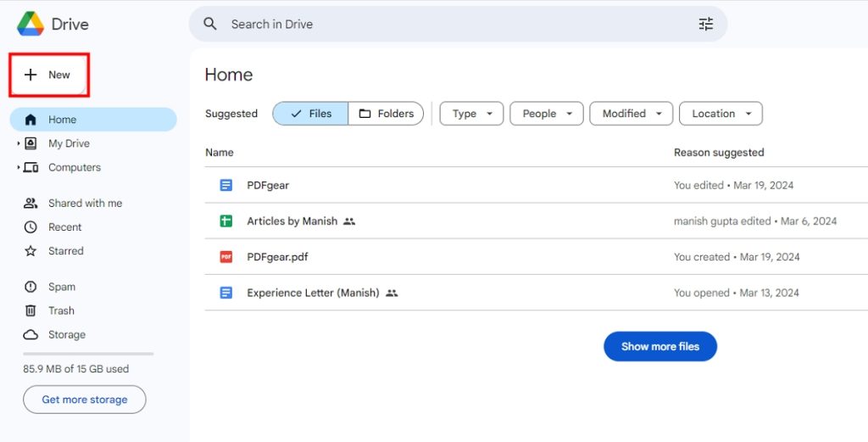Click the Get more storage button
868x442 pixels.
[x=85, y=400]
